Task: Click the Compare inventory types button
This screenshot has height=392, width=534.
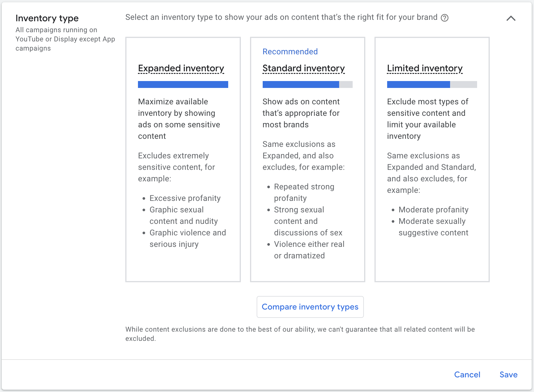Action: coord(310,307)
